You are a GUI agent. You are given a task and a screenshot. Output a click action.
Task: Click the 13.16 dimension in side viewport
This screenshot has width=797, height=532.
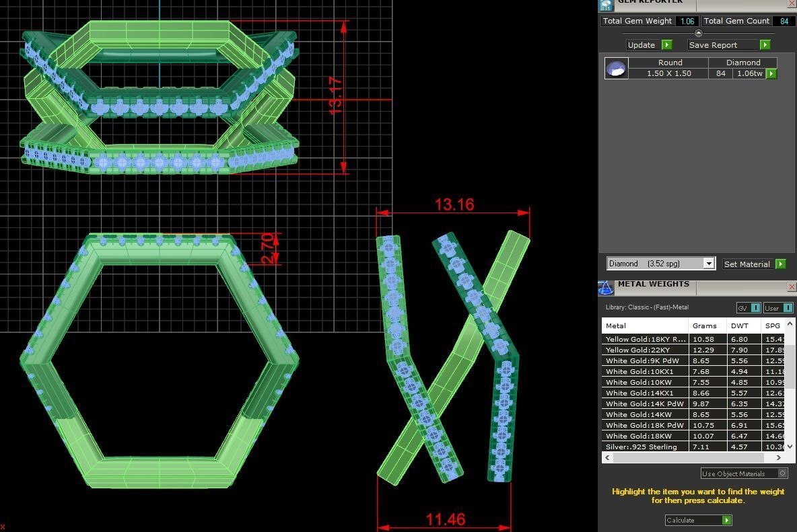[x=454, y=204]
